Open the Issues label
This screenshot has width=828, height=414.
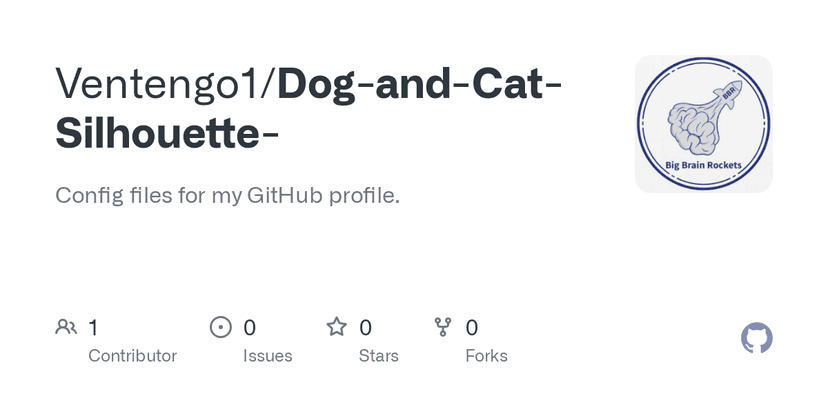(268, 356)
